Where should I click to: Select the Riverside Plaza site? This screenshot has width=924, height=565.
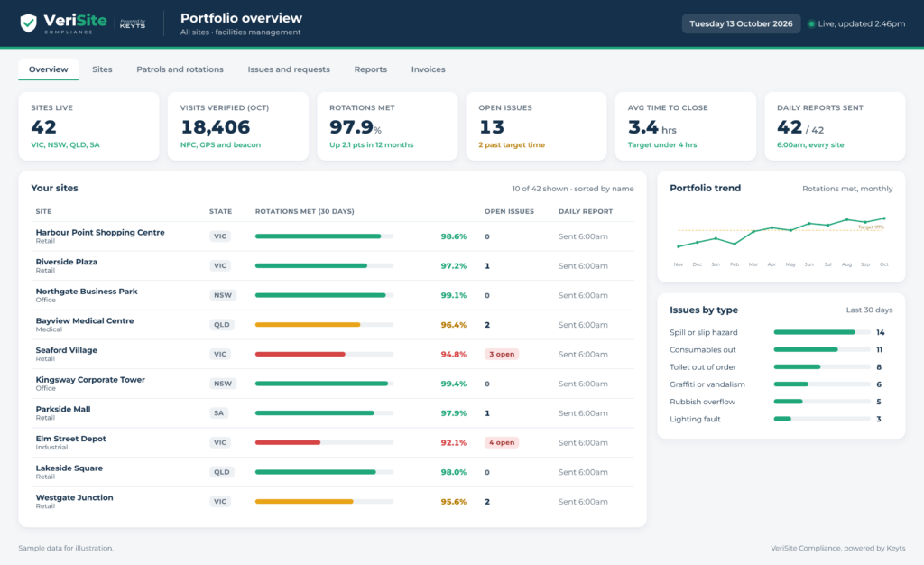pyautogui.click(x=332, y=265)
